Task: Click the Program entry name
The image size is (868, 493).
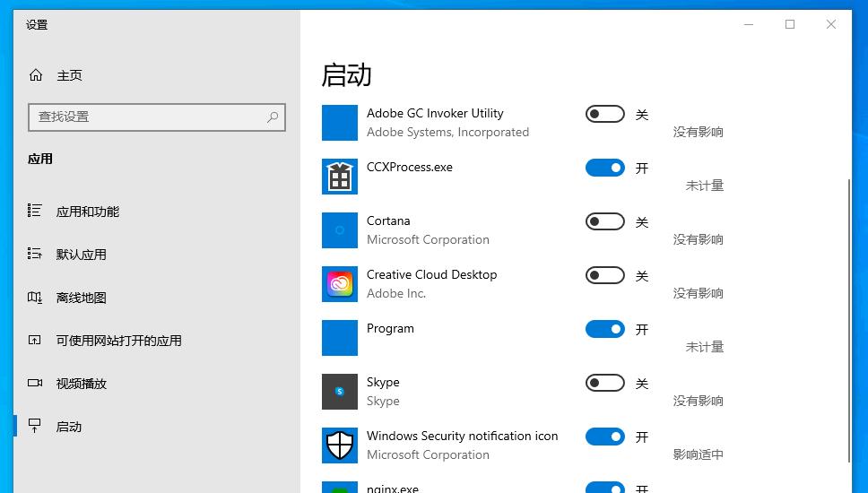Action: [x=390, y=328]
